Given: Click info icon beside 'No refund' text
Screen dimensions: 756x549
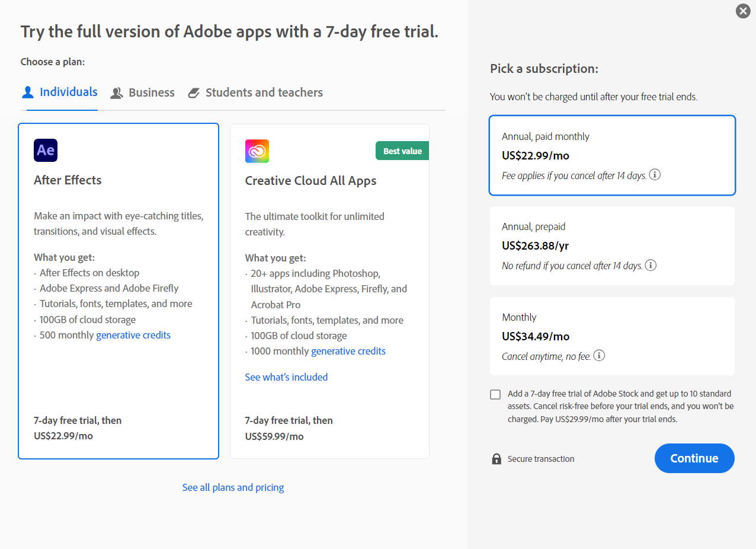Looking at the screenshot, I should pyautogui.click(x=651, y=265).
